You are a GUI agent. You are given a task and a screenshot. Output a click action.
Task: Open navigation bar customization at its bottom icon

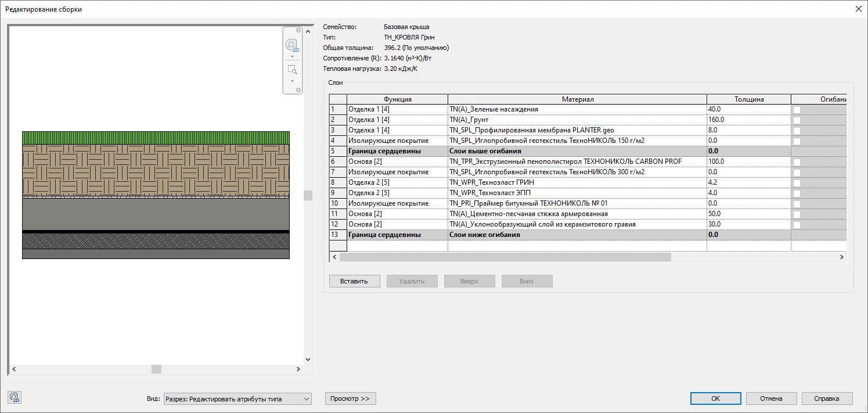tap(298, 89)
